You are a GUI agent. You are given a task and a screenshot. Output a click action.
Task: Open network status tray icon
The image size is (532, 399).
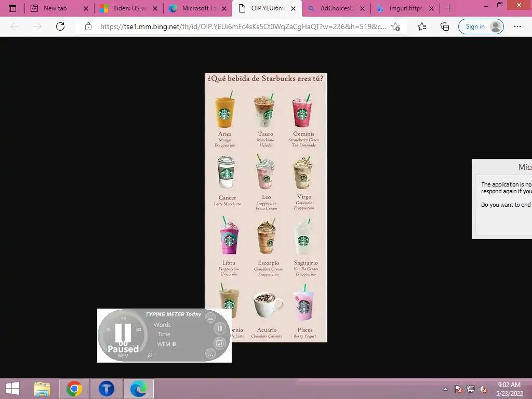471,389
